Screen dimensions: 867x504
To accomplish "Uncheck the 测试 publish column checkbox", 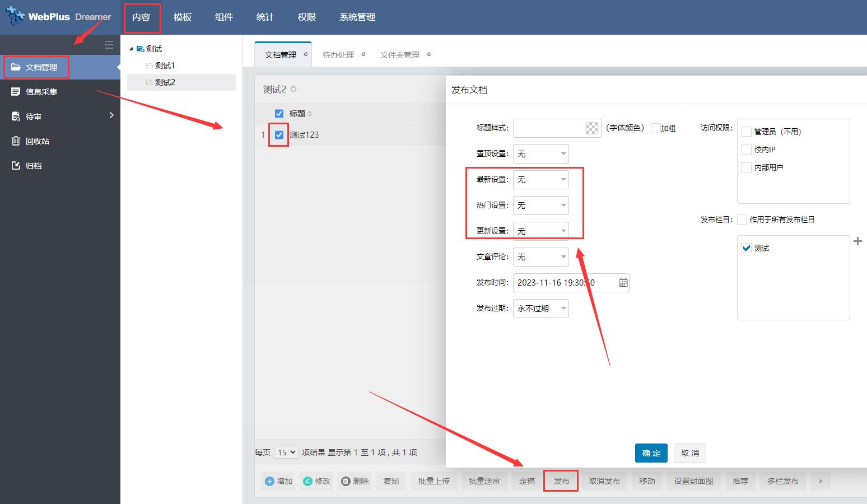I will tap(746, 248).
